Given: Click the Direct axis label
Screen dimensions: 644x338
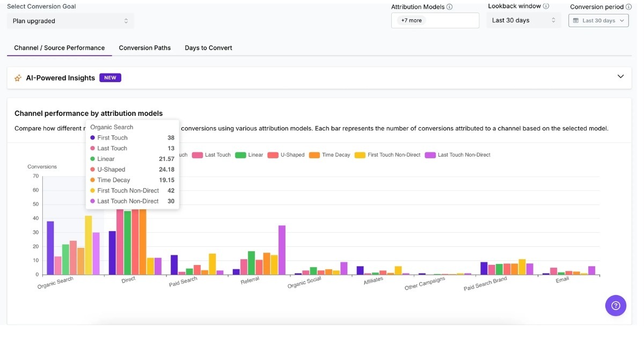Looking at the screenshot, I should tap(128, 280).
